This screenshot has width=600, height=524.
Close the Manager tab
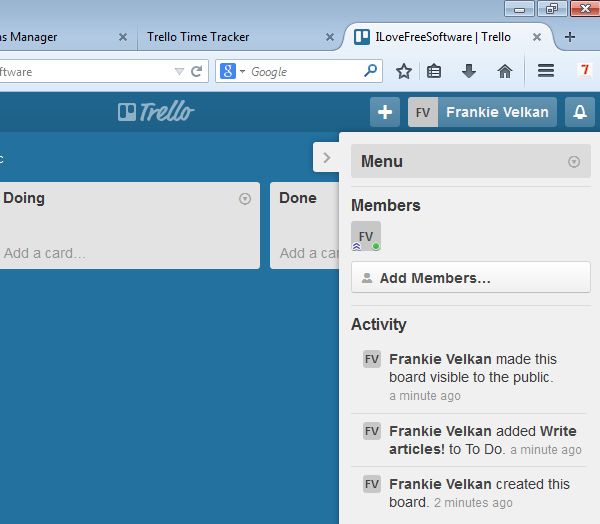click(x=123, y=37)
